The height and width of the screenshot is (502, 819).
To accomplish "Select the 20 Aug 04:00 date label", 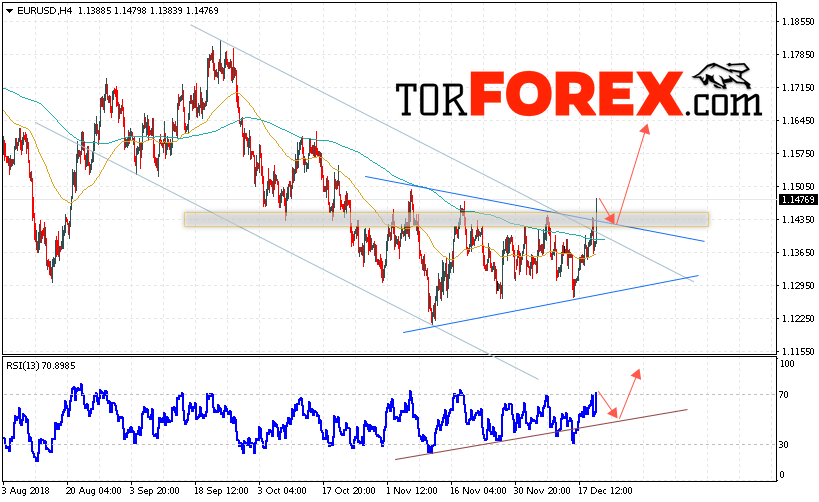I will [93, 491].
